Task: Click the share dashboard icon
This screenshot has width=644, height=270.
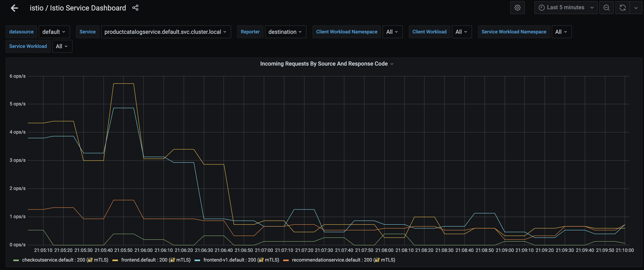Action: 135,8
